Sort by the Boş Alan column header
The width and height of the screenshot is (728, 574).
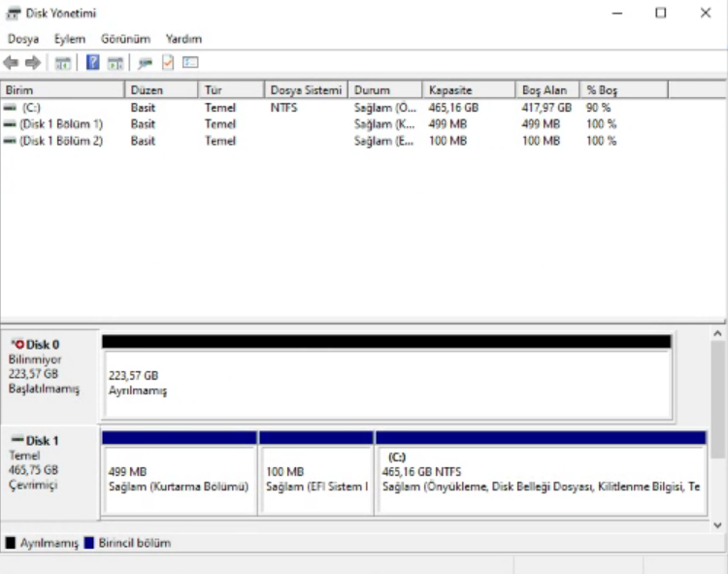tap(547, 89)
